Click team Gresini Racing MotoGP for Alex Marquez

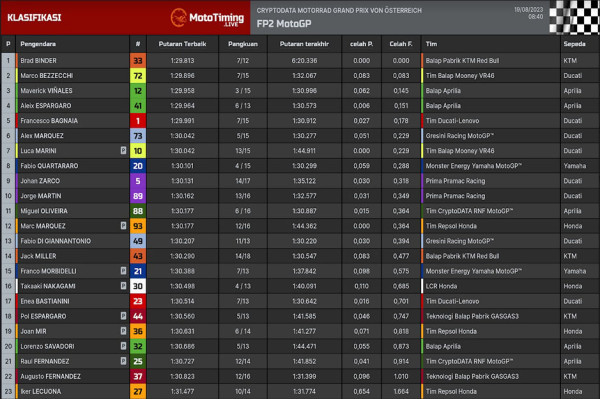pyautogui.click(x=460, y=136)
